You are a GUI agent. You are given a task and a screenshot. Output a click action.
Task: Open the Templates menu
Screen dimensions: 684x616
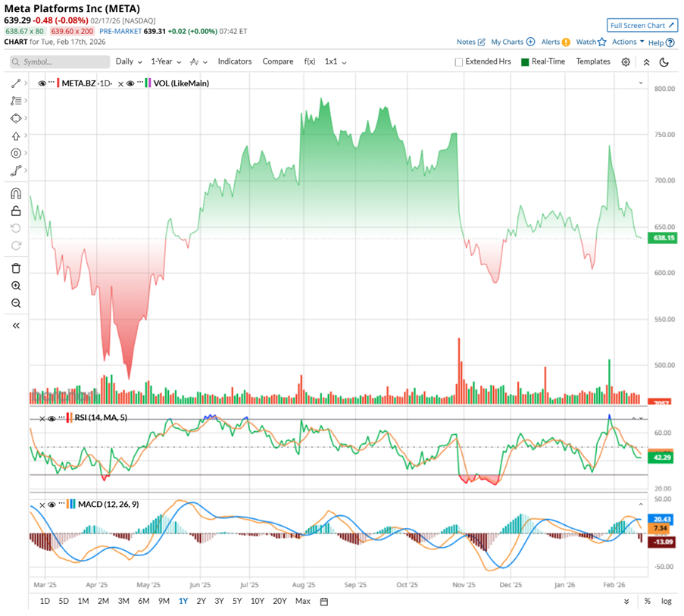[x=593, y=61]
